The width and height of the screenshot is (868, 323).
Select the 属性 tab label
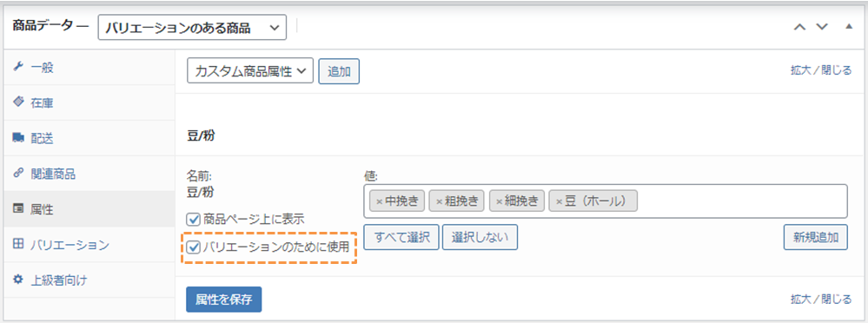(x=42, y=209)
